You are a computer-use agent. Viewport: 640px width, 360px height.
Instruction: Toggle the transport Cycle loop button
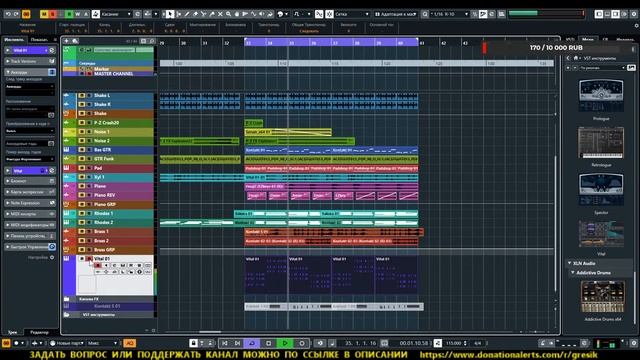[x=252, y=343]
